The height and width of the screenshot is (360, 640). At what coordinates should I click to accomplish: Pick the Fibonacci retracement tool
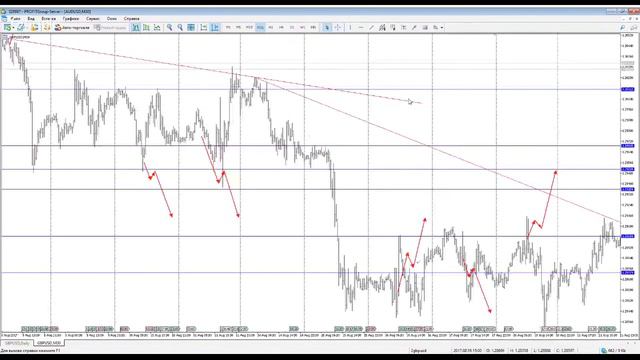click(393, 27)
